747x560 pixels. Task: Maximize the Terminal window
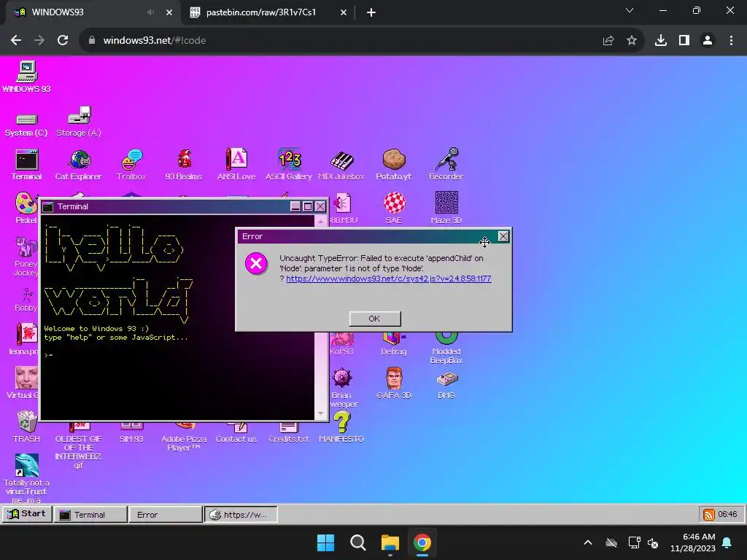(308, 206)
